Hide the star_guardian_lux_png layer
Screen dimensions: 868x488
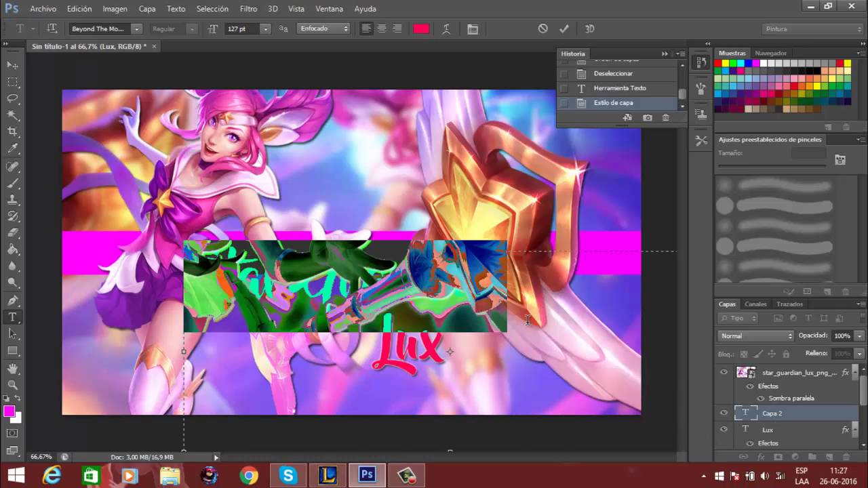click(724, 372)
